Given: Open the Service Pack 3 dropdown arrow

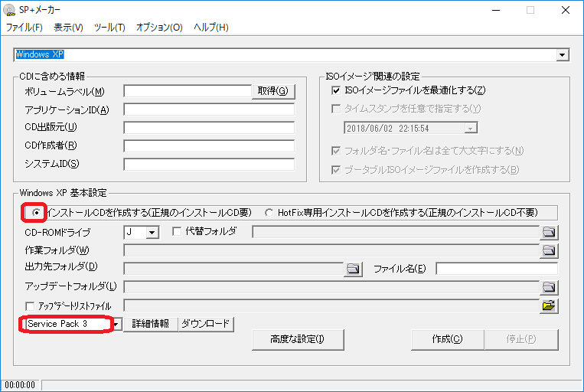Looking at the screenshot, I should coord(116,324).
